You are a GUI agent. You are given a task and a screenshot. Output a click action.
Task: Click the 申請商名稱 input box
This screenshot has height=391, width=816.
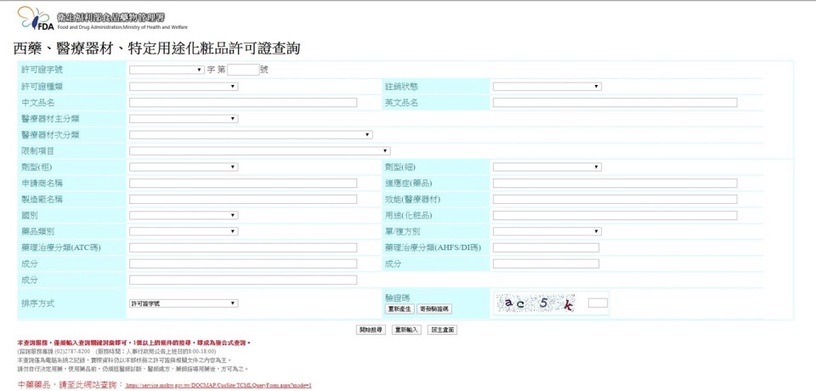click(243, 183)
